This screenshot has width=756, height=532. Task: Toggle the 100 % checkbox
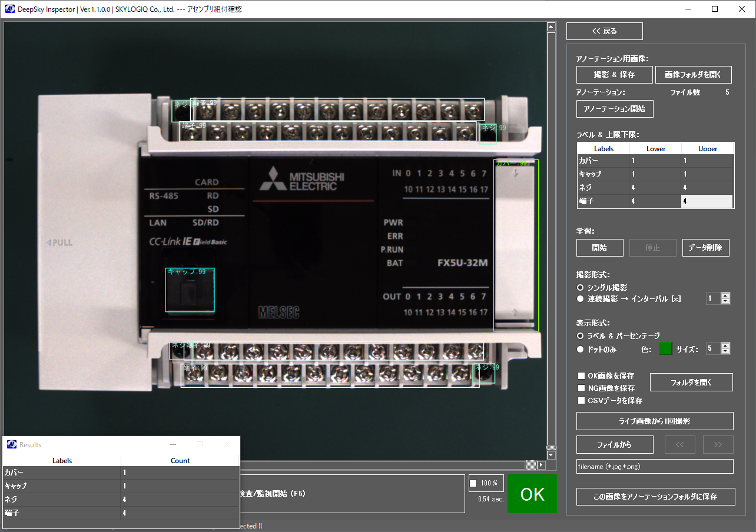[474, 483]
